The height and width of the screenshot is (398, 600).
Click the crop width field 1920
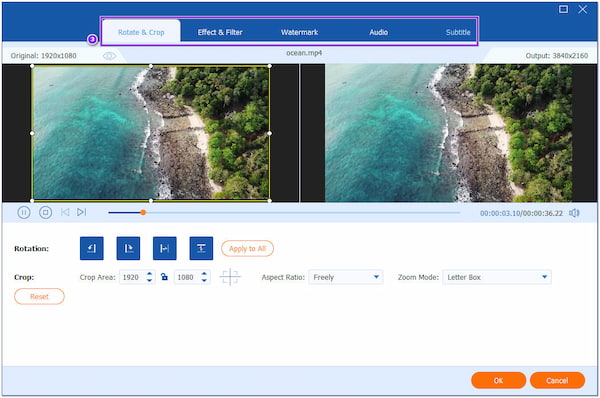pos(132,277)
